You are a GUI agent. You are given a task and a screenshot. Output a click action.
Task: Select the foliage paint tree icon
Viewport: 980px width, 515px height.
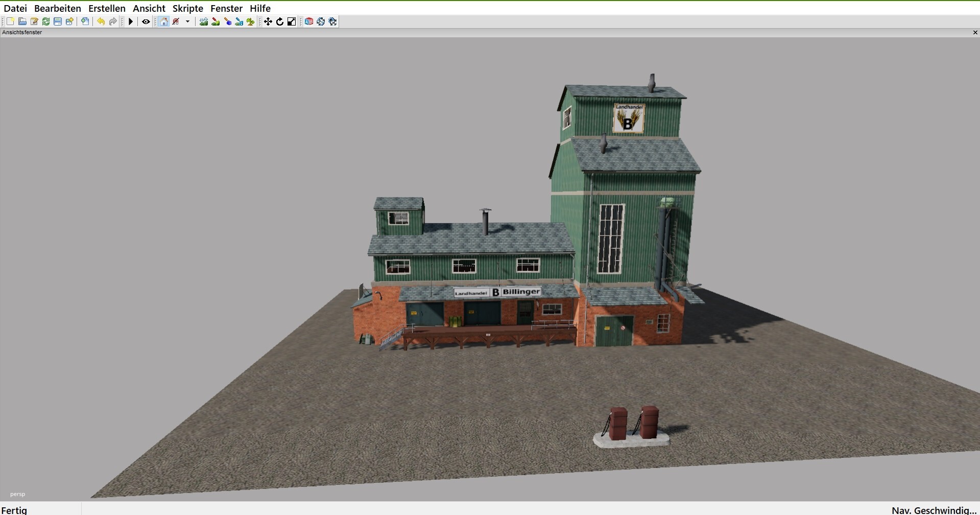(251, 21)
